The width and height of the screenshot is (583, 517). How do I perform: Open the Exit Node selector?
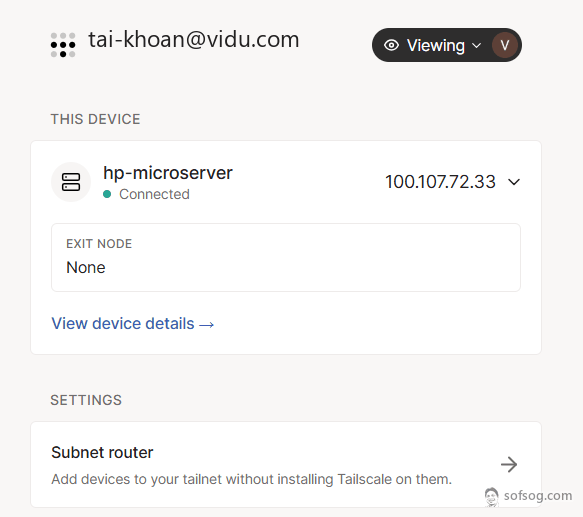(x=286, y=257)
